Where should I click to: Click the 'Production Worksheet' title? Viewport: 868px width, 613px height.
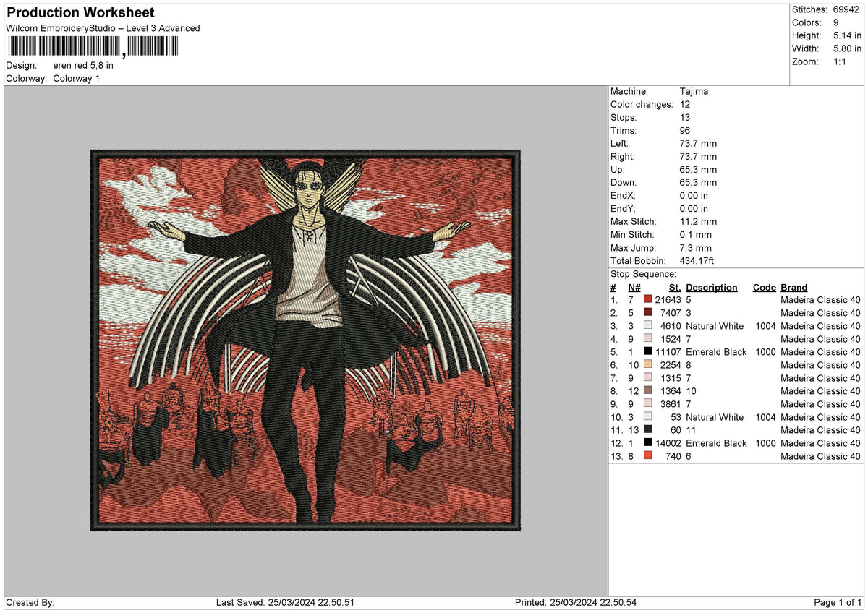[x=80, y=13]
